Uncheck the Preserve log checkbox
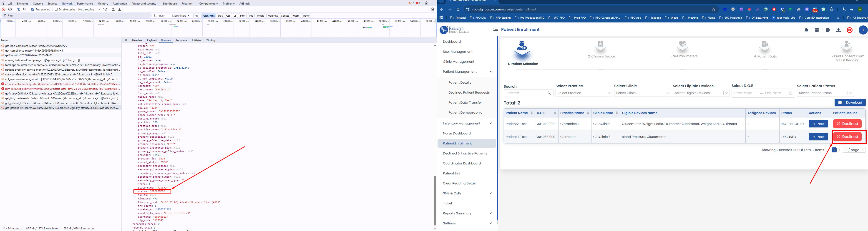 (33, 10)
